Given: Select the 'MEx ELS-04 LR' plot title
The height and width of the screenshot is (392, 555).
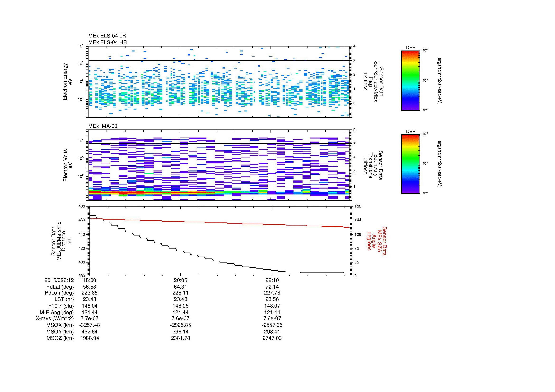Looking at the screenshot, I should tap(107, 36).
